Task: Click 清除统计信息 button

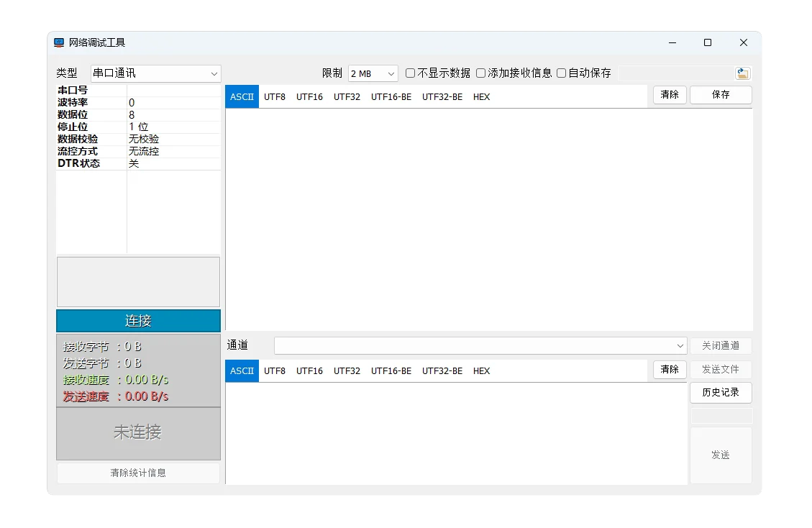Action: 138,473
